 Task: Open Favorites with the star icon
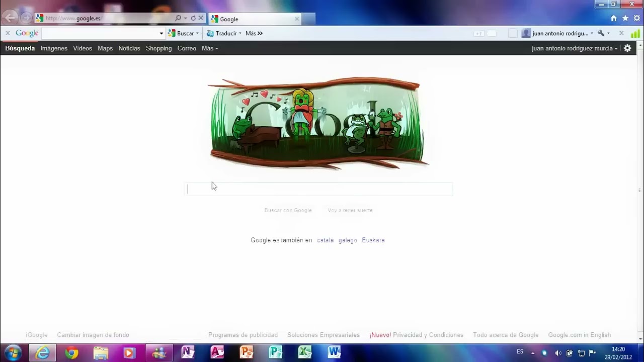[x=625, y=18]
